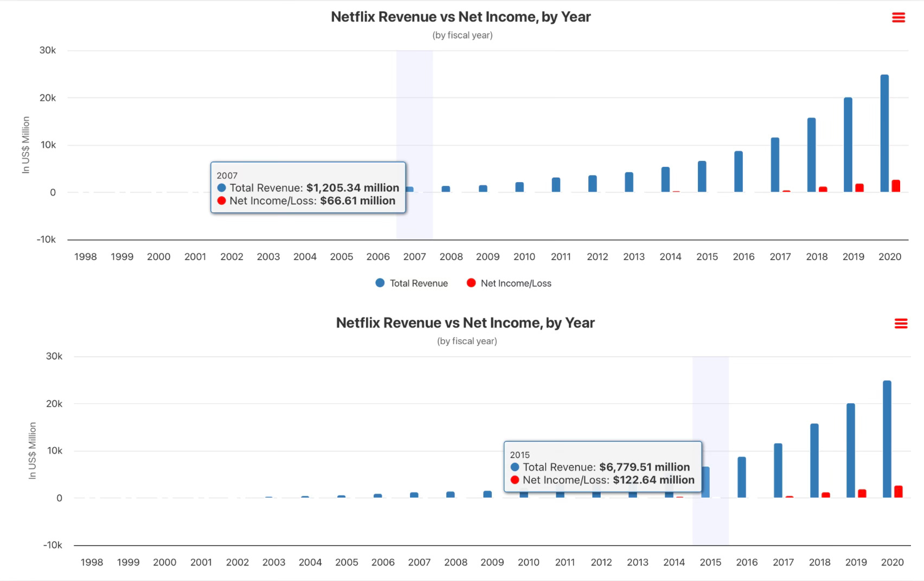Click the 2007 x-axis label, top chart
Image resolution: width=924 pixels, height=581 pixels.
point(415,256)
